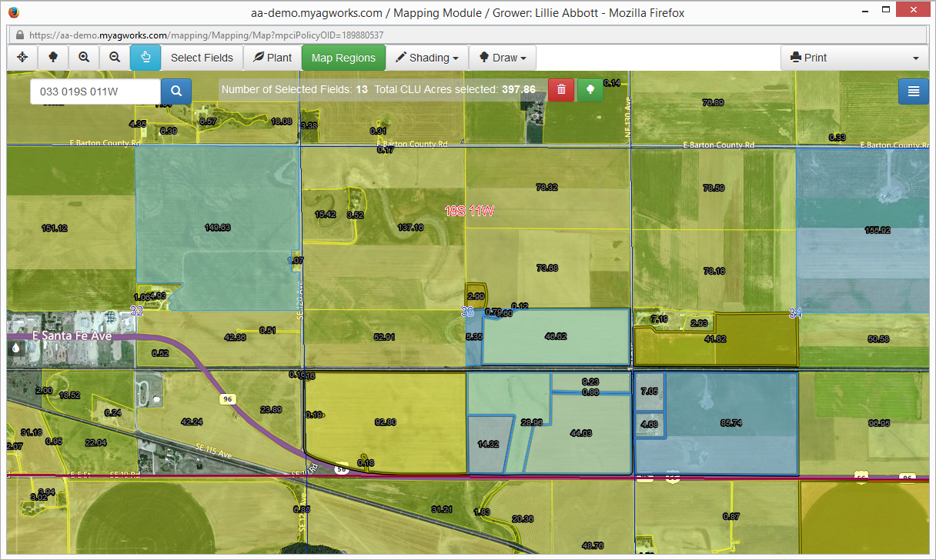Click the 7.05 acre field
Viewport: 936px width, 560px height.
pos(649,392)
